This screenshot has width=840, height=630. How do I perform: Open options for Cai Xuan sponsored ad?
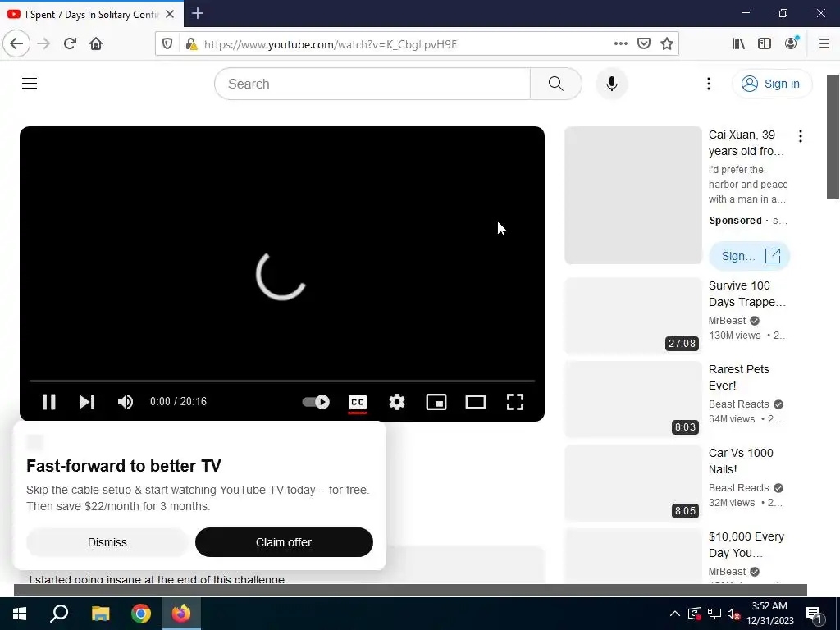(801, 136)
